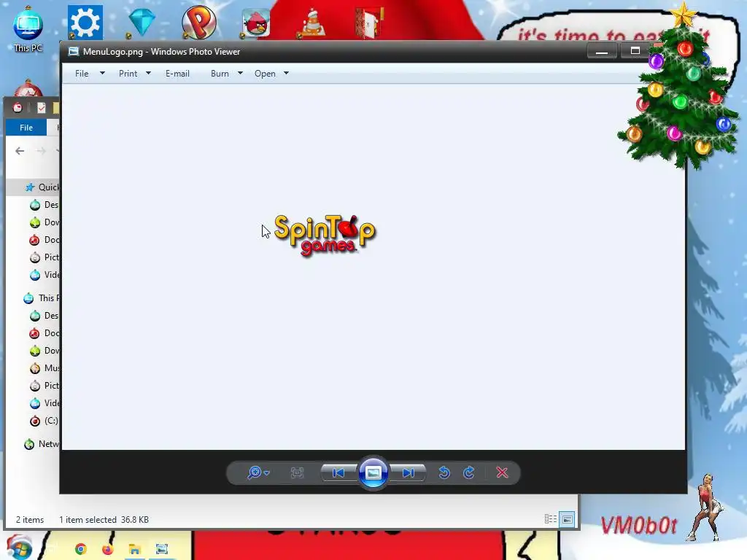Image resolution: width=747 pixels, height=560 pixels.
Task: Go to the previous image
Action: [338, 472]
